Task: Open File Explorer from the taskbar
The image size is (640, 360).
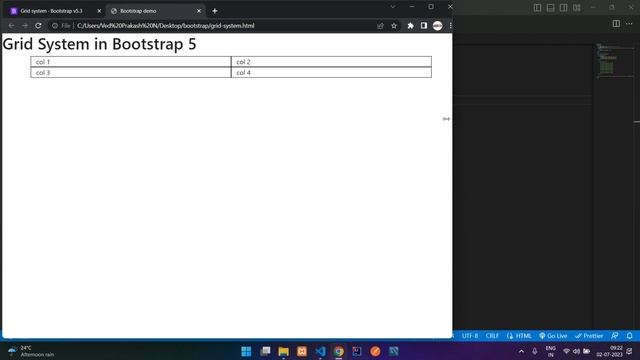Action: (283, 351)
